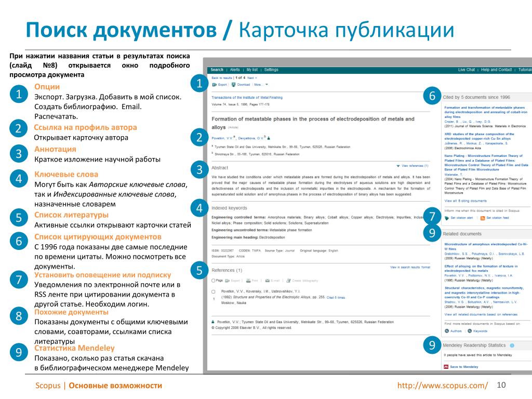Click the Download text link in options
This screenshot has width=532, height=399.
(244, 85)
